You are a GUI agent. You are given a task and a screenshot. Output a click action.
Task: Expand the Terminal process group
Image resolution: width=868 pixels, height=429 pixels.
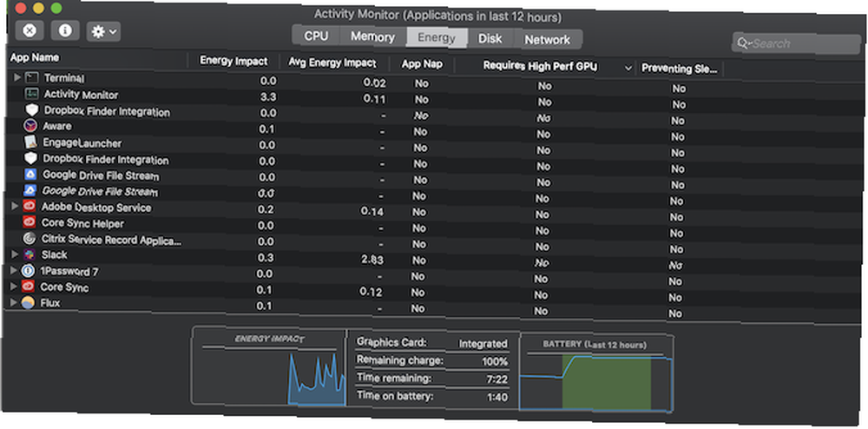[x=17, y=77]
